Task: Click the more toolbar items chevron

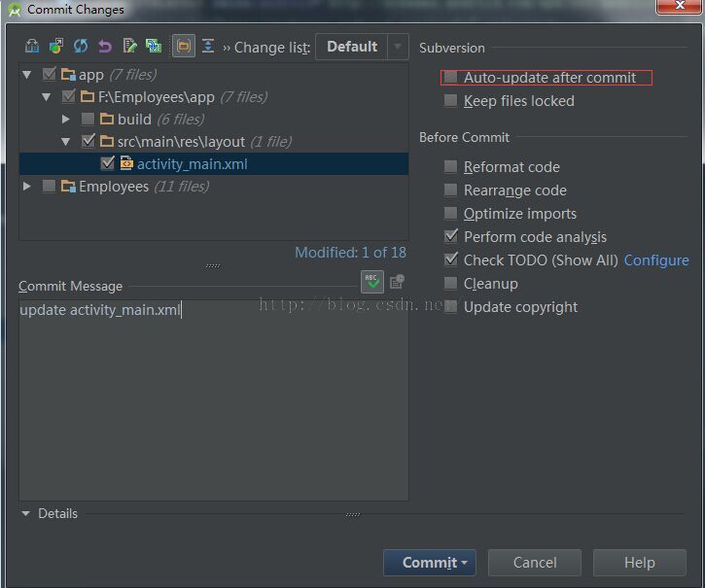Action: (227, 48)
